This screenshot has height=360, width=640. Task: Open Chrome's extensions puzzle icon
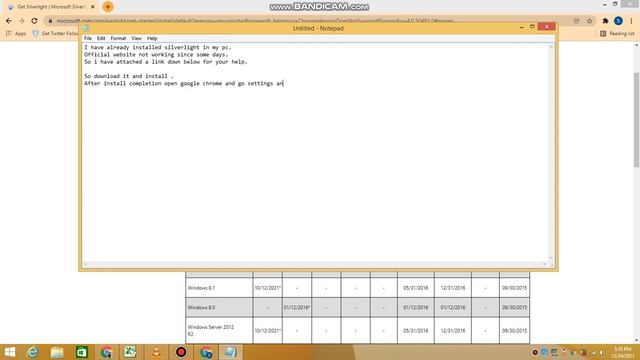point(605,21)
